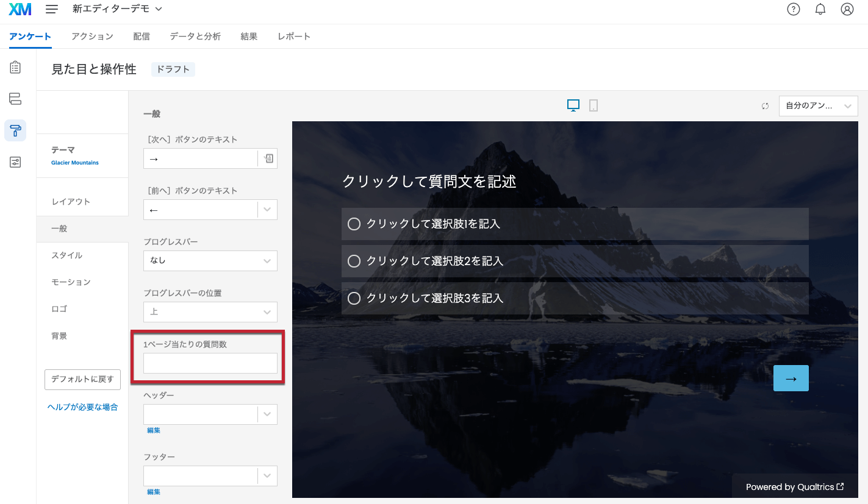The width and height of the screenshot is (868, 504).
Task: Switch to the 配信 tab
Action: (x=142, y=37)
